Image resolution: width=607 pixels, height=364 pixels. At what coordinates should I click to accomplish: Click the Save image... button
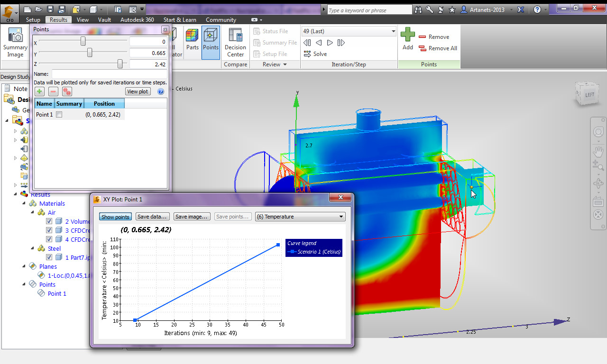[x=192, y=217]
